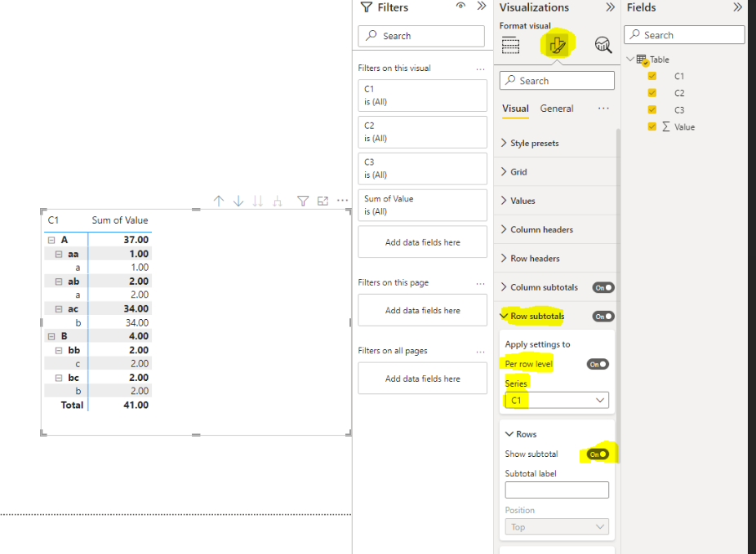Turn off Row subtotals toggle

coord(603,317)
